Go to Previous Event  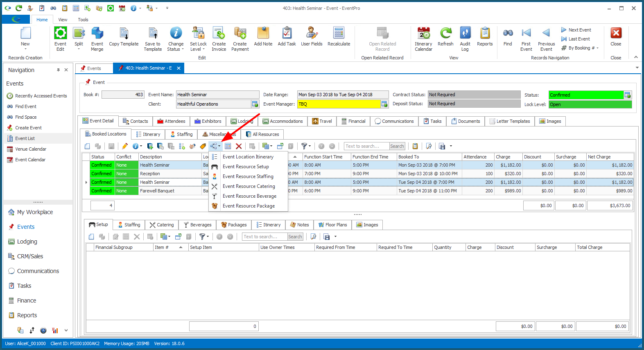point(546,39)
